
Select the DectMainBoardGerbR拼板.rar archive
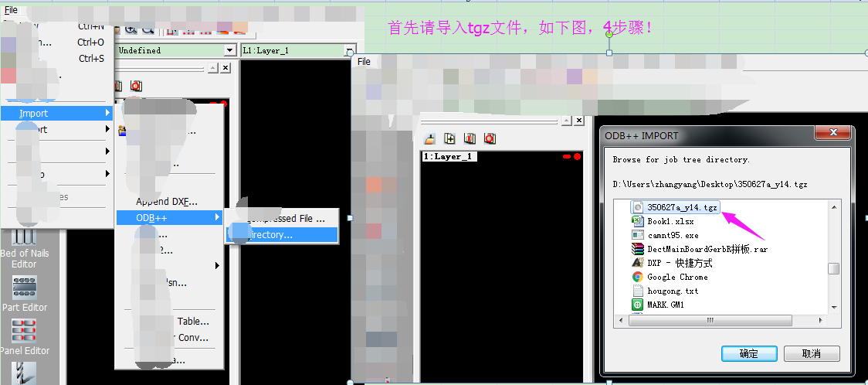click(x=700, y=249)
